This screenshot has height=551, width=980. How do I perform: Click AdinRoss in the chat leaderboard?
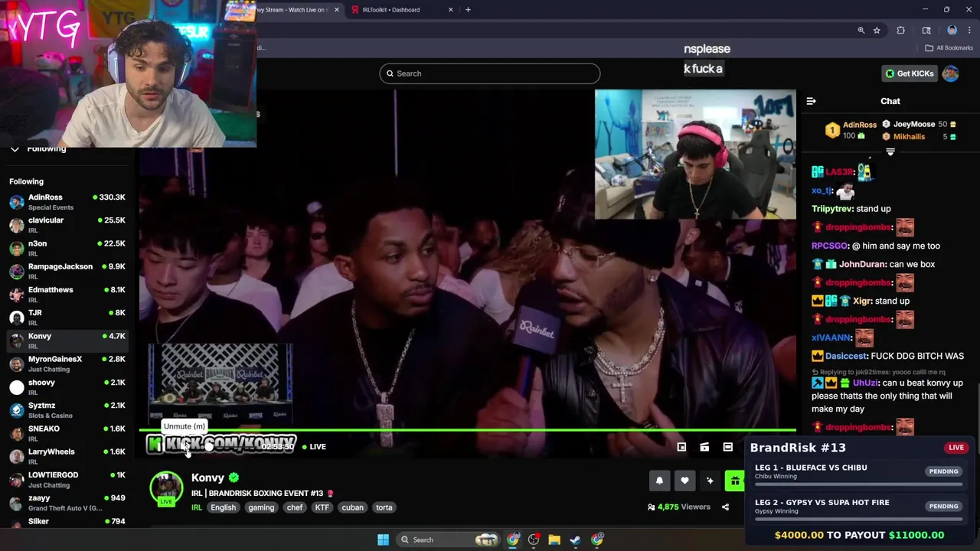coord(859,125)
